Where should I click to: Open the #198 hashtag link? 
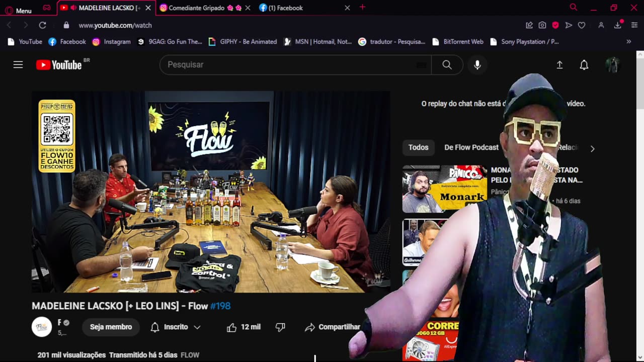[220, 306]
